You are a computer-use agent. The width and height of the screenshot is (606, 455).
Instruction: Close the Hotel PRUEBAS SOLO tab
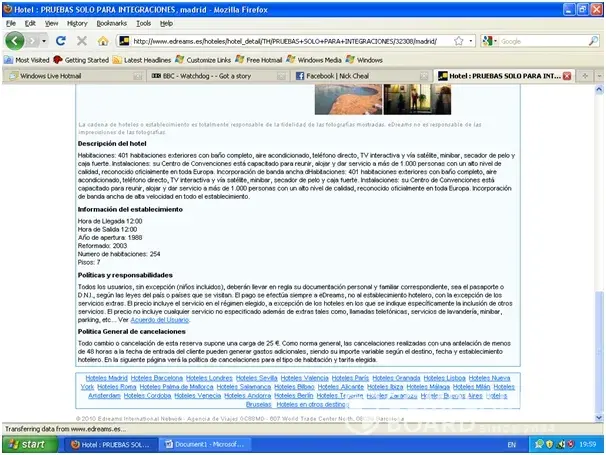coord(567,76)
